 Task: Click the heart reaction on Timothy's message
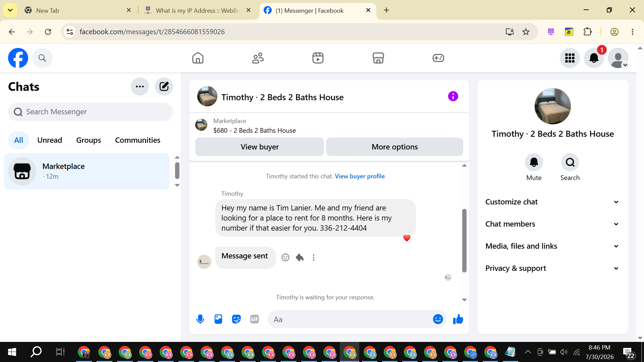[407, 238]
